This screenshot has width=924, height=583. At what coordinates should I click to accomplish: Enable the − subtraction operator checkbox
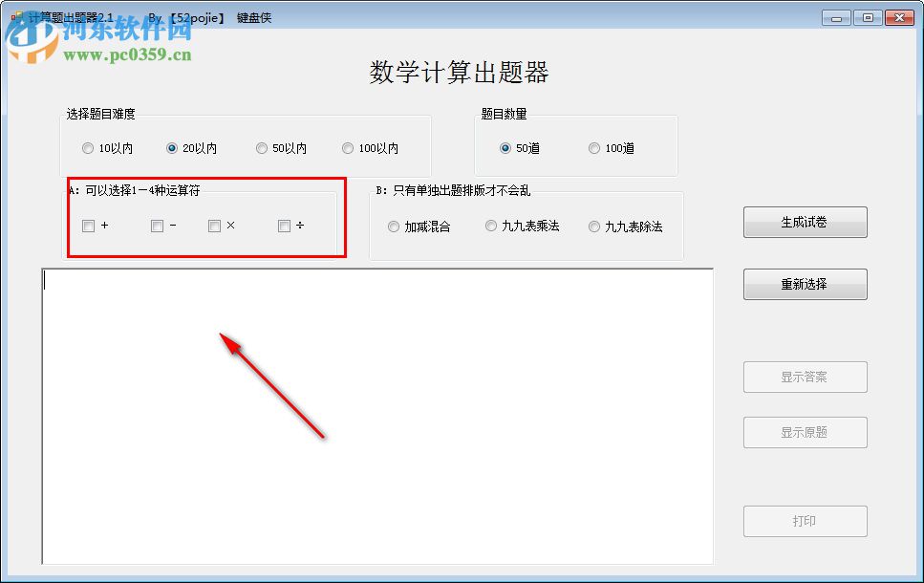click(156, 226)
